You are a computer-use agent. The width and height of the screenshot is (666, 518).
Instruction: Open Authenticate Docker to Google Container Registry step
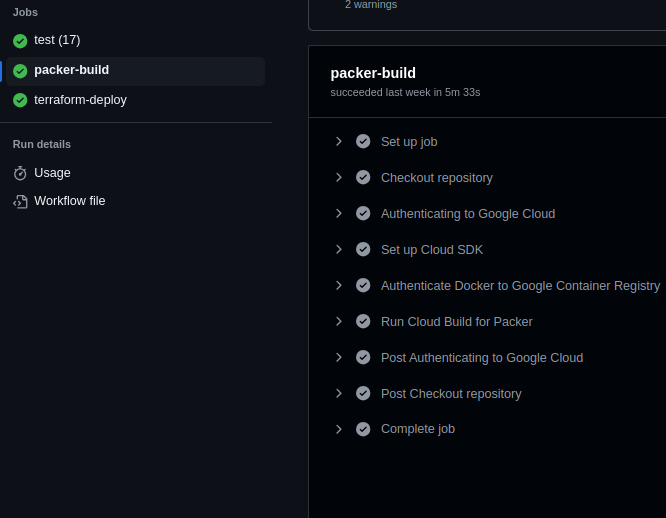[x=520, y=286]
